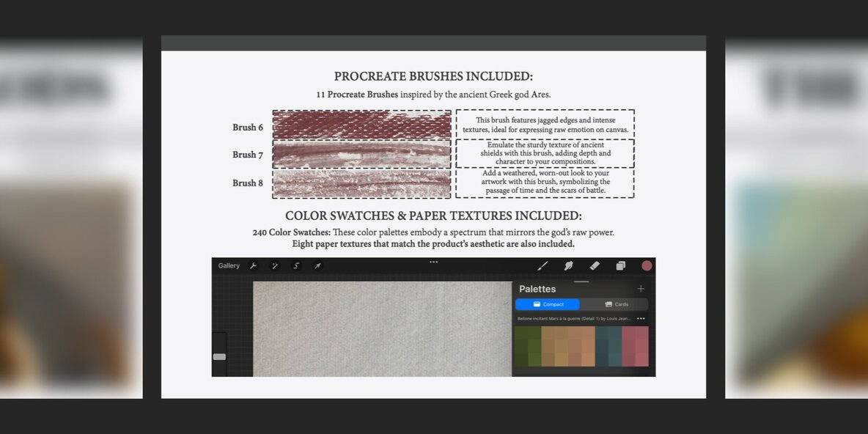The height and width of the screenshot is (434, 868).
Task: Activate the Transform arrow tool
Action: click(317, 266)
